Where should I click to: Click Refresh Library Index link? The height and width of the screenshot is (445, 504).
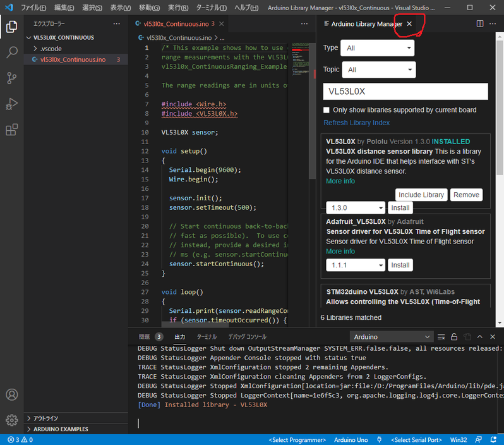(356, 123)
